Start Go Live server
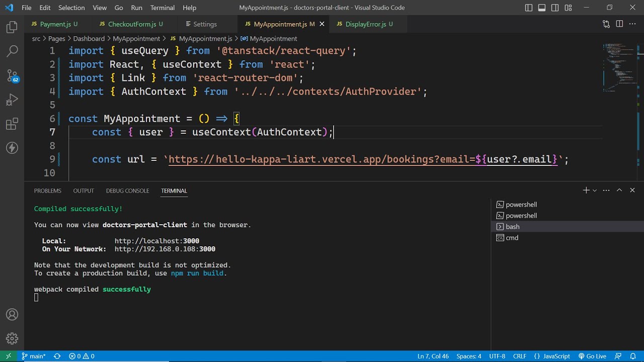Image resolution: width=644 pixels, height=362 pixels. pos(592,356)
